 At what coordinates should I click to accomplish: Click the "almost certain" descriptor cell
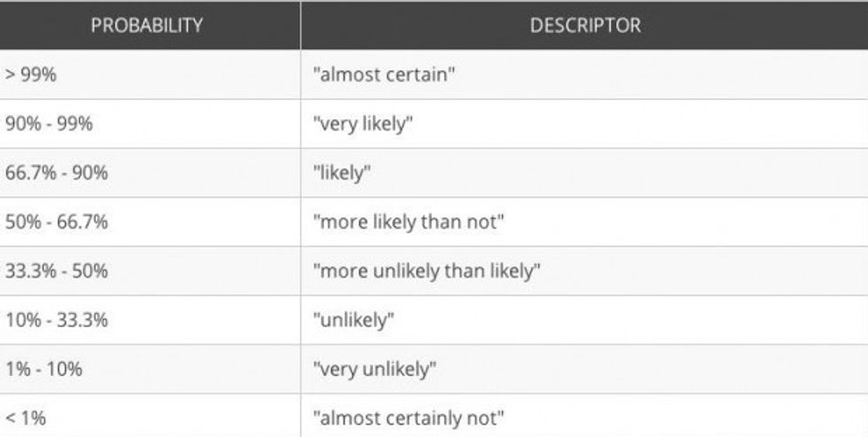pyautogui.click(x=384, y=75)
